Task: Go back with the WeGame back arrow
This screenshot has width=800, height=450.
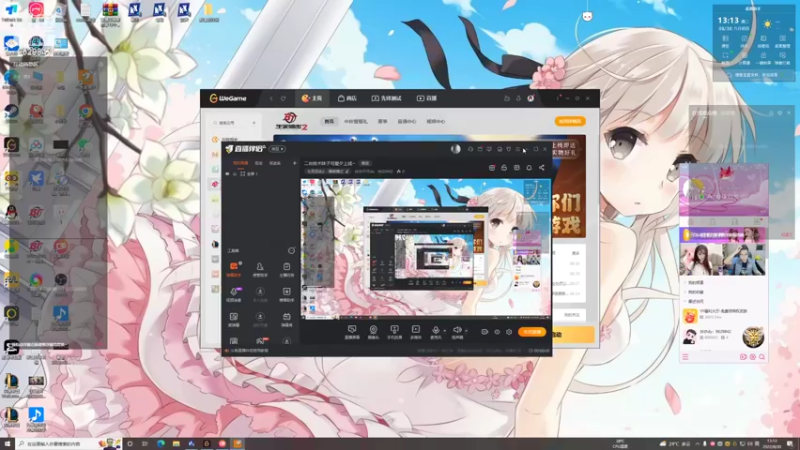Action: 271,98
